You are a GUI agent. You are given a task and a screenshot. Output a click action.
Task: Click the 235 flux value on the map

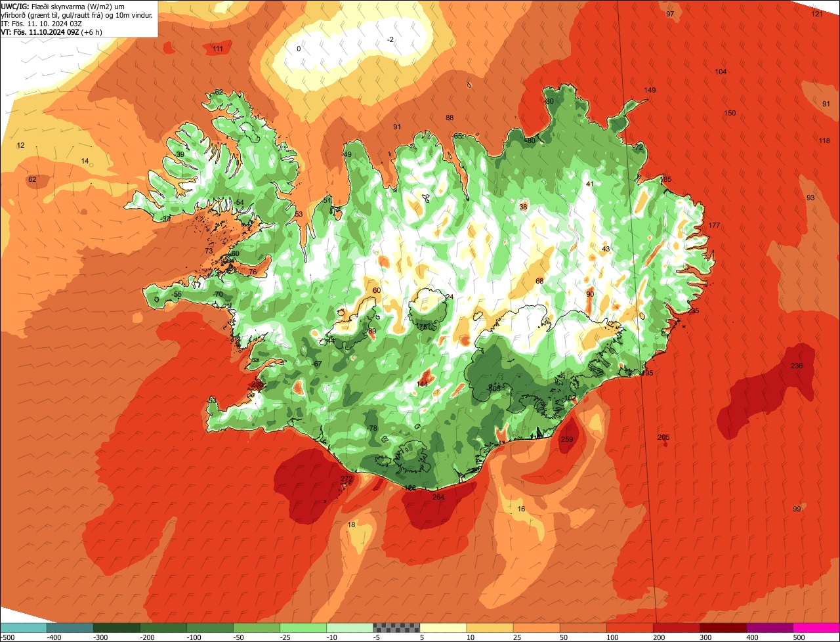click(x=693, y=310)
